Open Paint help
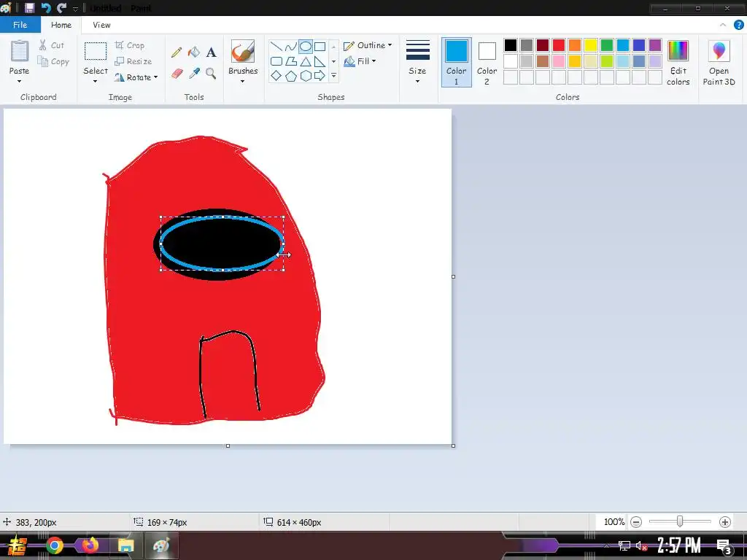 [x=738, y=25]
